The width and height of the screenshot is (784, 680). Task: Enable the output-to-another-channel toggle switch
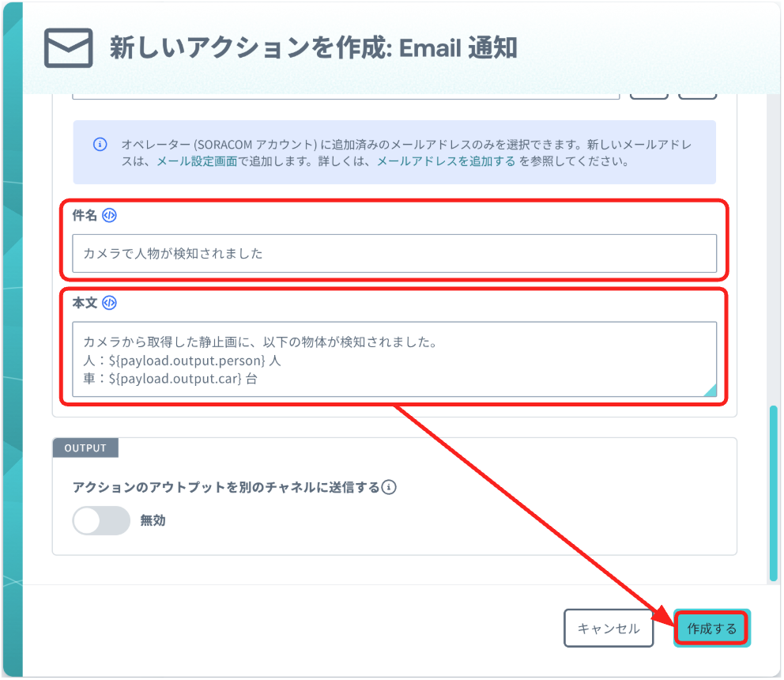point(100,520)
